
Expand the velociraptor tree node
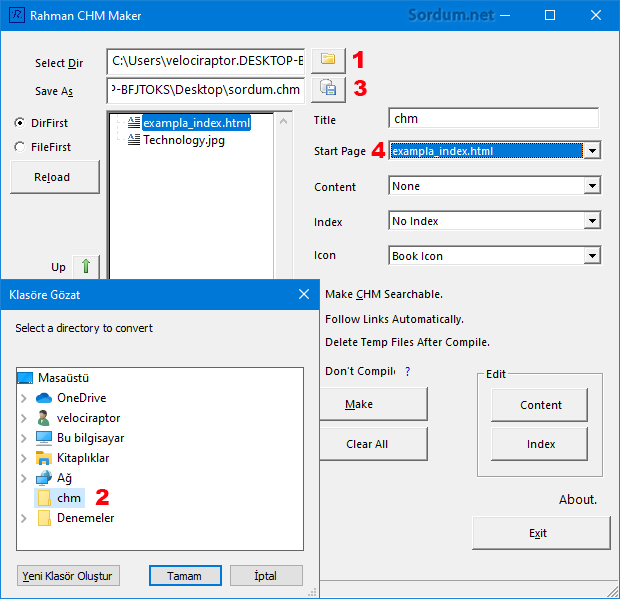click(24, 418)
